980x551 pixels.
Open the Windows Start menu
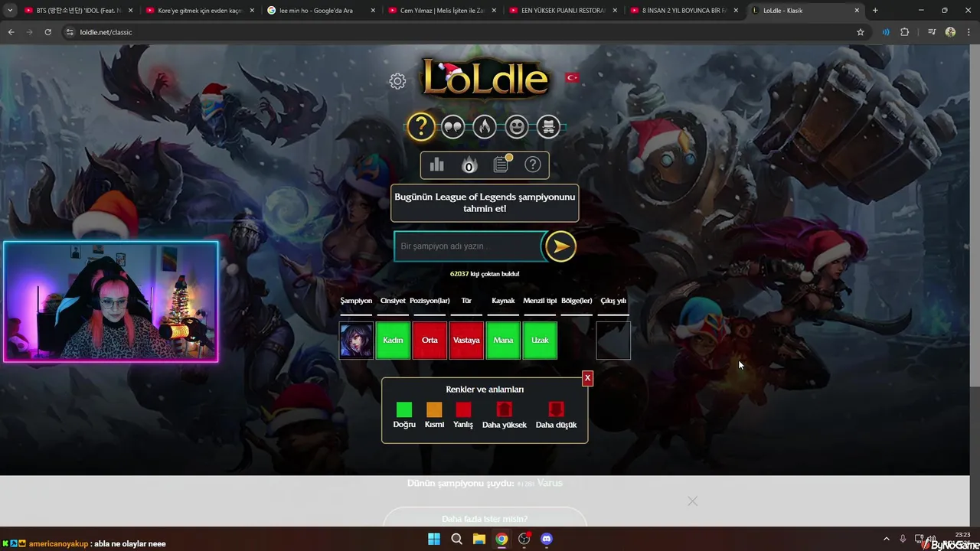click(x=434, y=539)
